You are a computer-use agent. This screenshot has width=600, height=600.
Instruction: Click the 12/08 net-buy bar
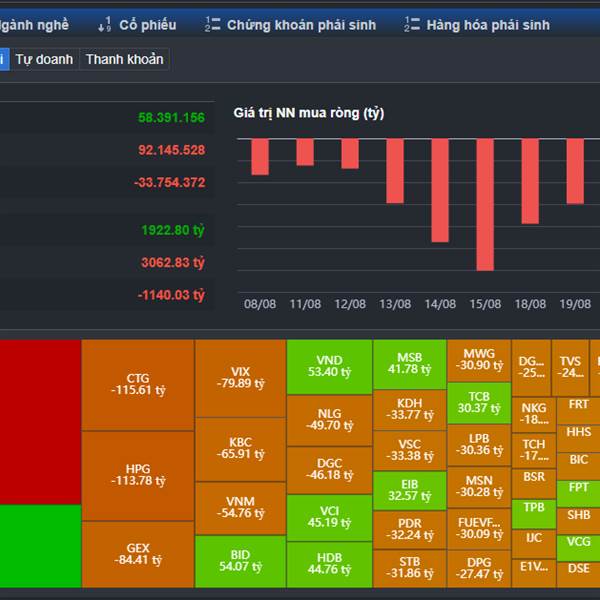pos(350,154)
